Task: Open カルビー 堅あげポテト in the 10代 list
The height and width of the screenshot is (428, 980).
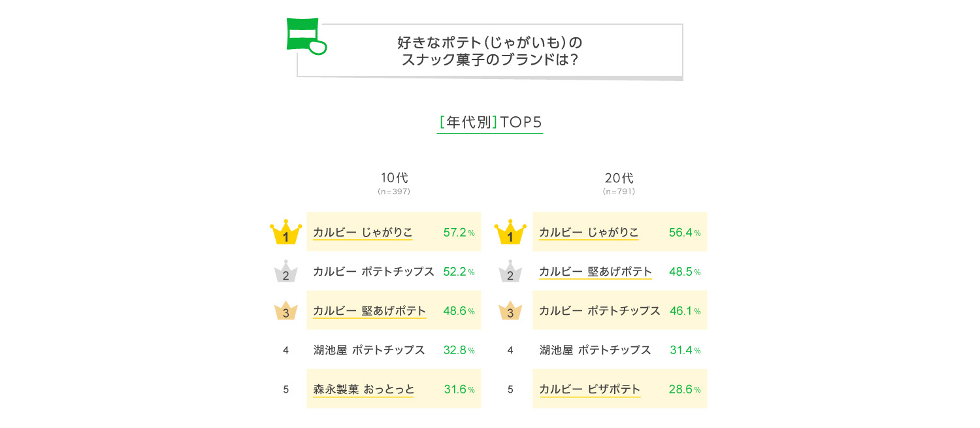Action: (370, 311)
